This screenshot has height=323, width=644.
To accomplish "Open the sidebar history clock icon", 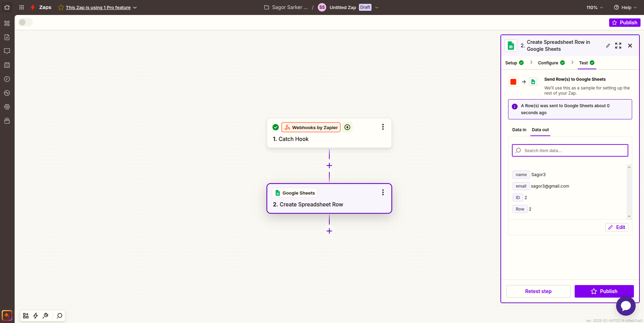I will pos(7,79).
